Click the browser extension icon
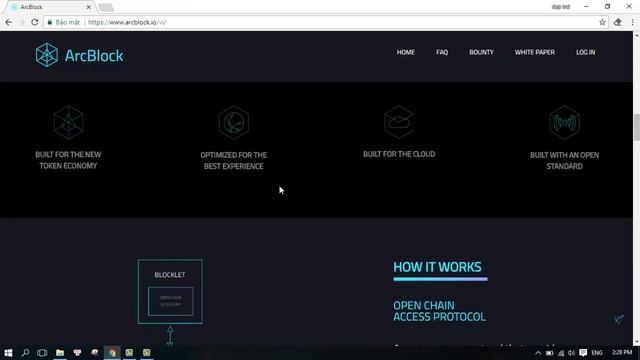This screenshot has height=360, width=640. pyautogui.click(x=618, y=22)
